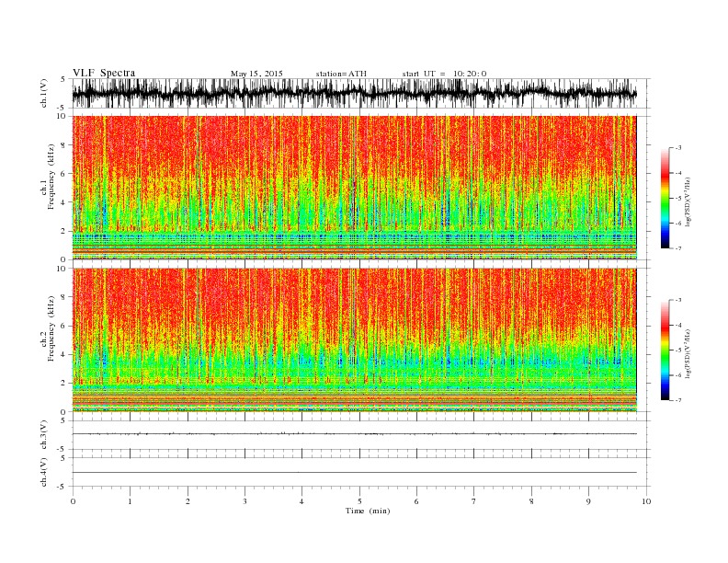Viewport: 728px width, 563px height.
Task: Click the "9" tick on the time axis
Action: 588,501
